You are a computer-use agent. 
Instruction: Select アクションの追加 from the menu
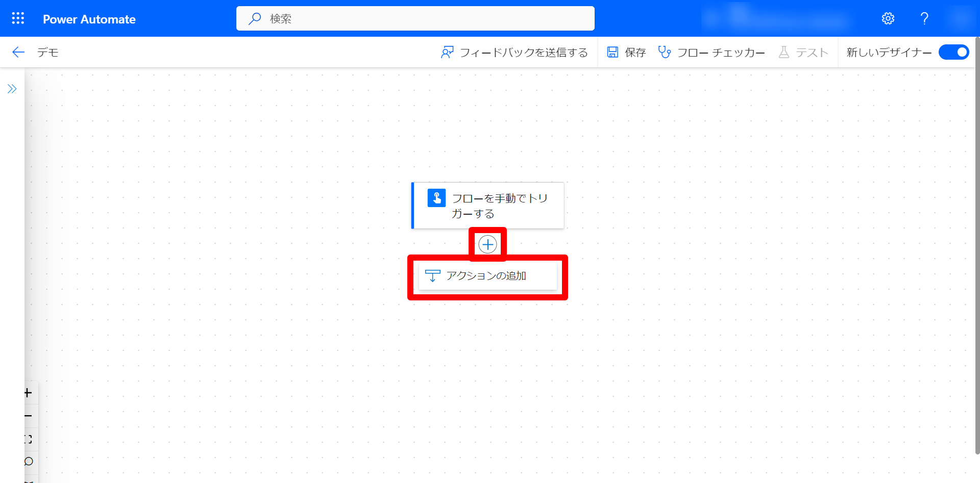(487, 275)
